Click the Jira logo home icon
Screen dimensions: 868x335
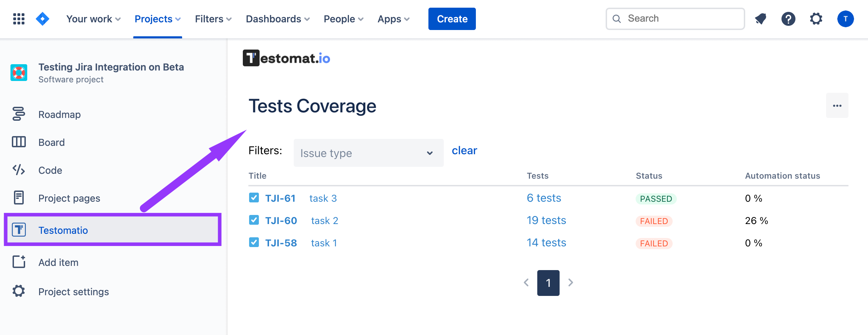(43, 19)
